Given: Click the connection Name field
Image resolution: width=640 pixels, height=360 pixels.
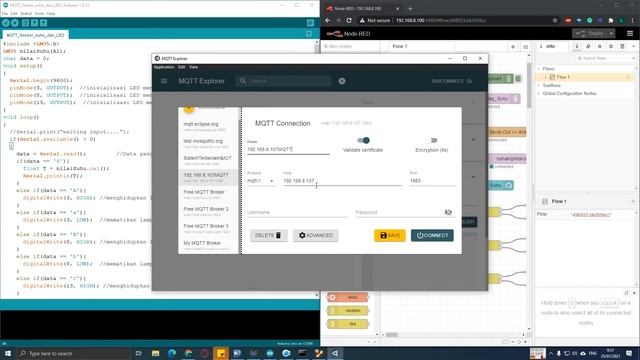Looking at the screenshot, I should (x=288, y=149).
